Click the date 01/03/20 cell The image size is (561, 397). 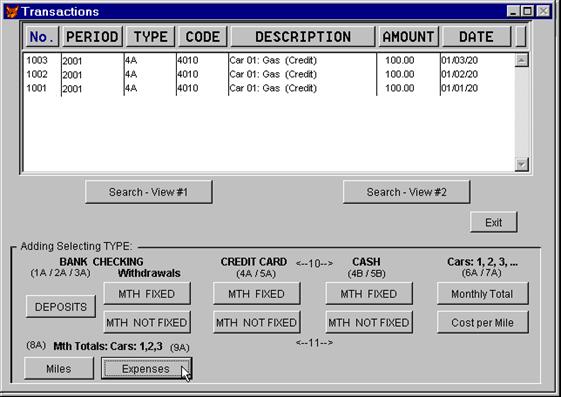(459, 60)
